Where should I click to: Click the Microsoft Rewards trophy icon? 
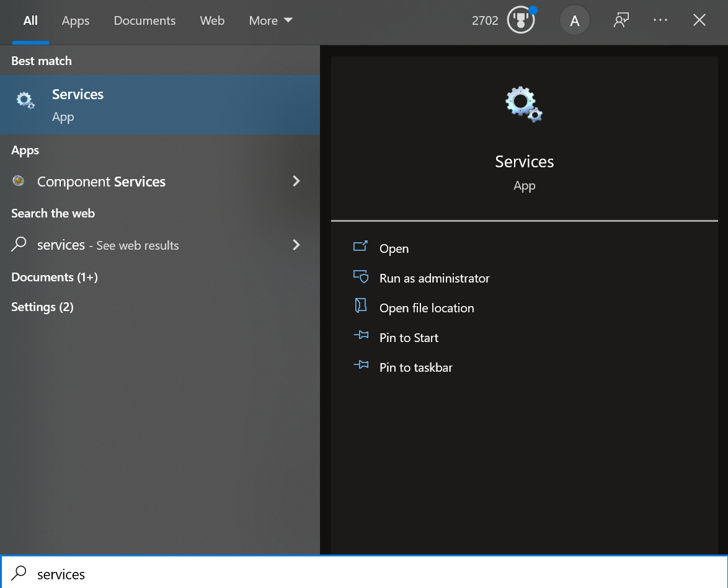click(521, 20)
